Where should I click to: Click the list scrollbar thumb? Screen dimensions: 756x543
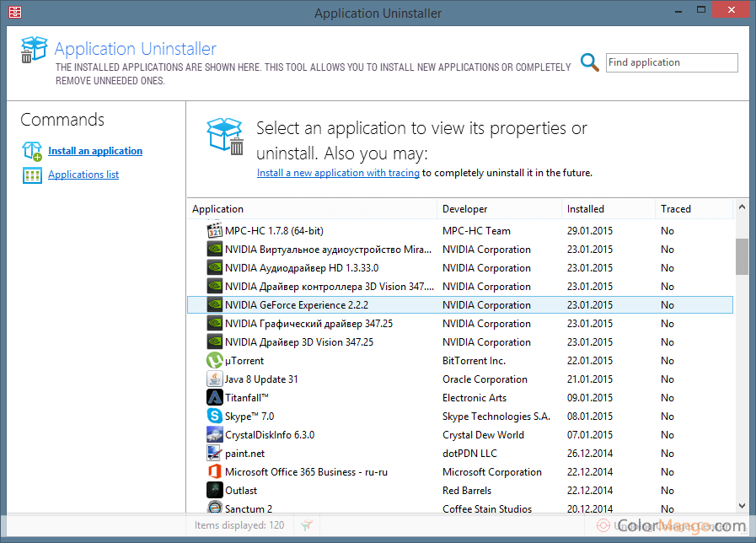click(742, 256)
